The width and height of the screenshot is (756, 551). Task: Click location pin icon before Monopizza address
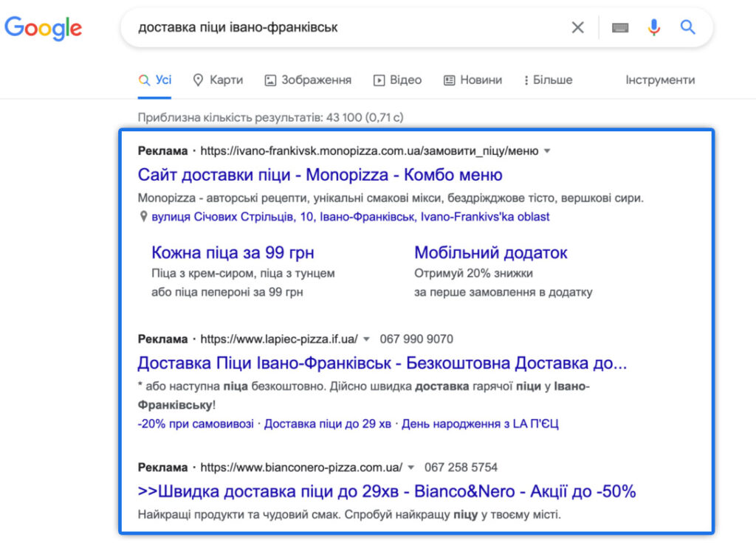tap(143, 217)
